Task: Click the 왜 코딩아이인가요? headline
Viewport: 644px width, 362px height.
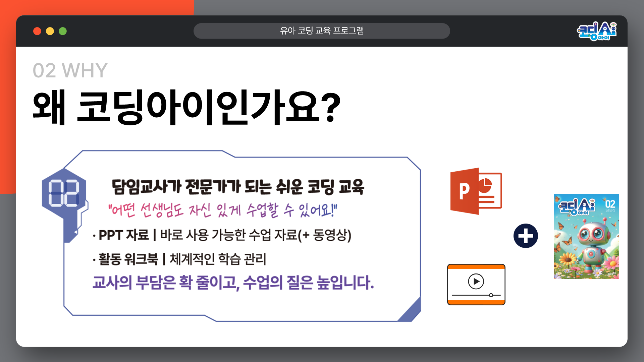Action: click(186, 107)
